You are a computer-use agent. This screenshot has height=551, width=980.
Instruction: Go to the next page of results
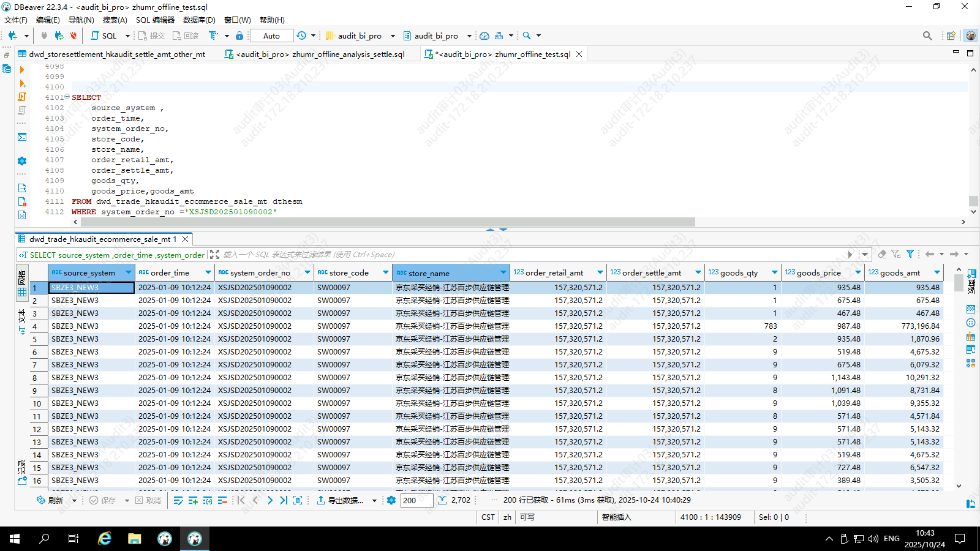[269, 501]
